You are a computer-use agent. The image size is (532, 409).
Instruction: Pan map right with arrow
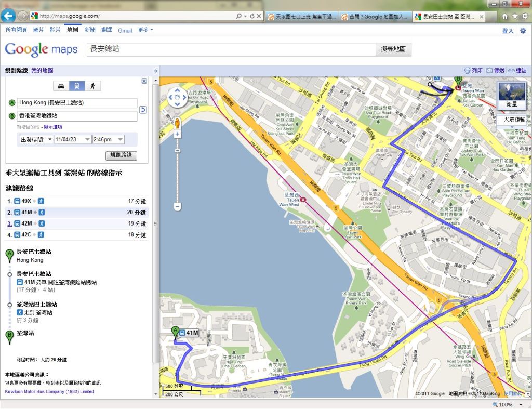(x=184, y=97)
